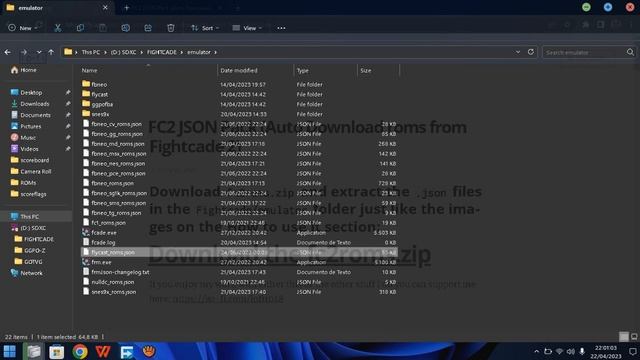The image size is (640, 360).
Task: Go back with the left arrow
Action: [8, 52]
